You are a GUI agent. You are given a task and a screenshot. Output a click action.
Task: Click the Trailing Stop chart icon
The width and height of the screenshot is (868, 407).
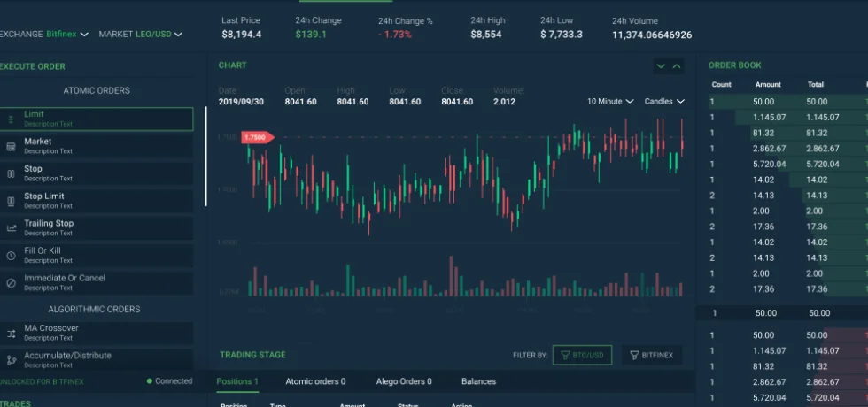tap(11, 228)
